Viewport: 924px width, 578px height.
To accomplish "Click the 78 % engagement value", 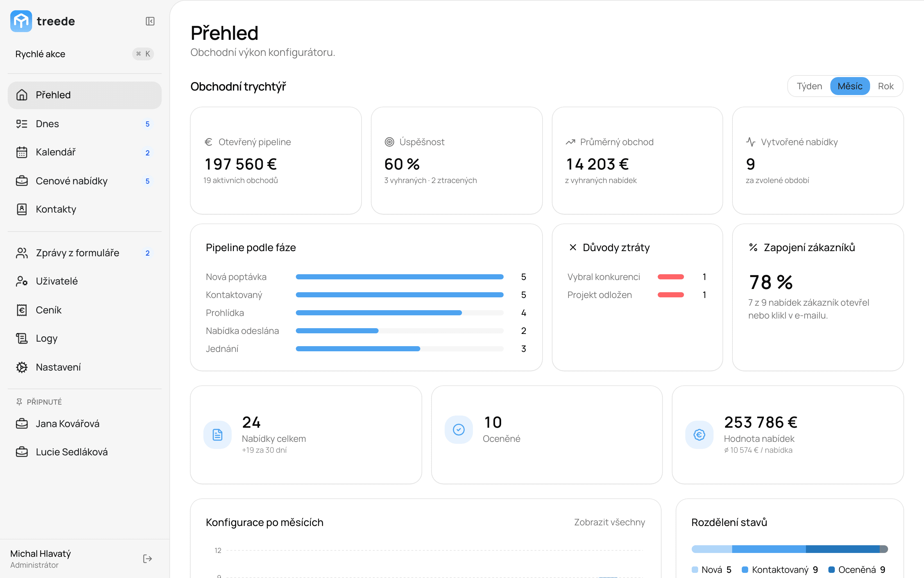I will [771, 282].
